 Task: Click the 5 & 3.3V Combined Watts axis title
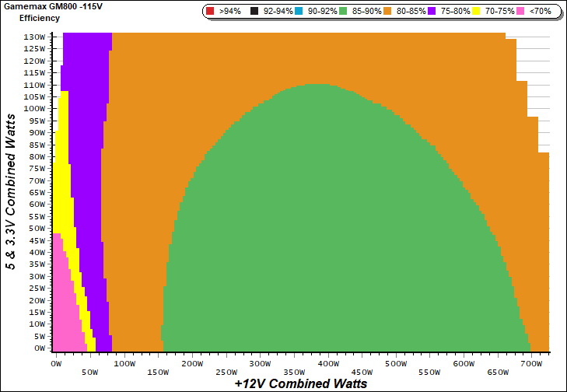pos(10,191)
